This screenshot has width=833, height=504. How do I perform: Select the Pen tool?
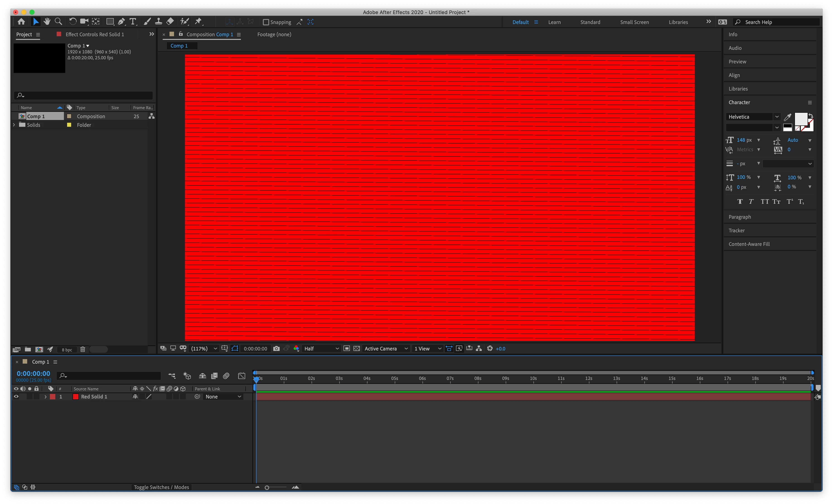coord(121,22)
